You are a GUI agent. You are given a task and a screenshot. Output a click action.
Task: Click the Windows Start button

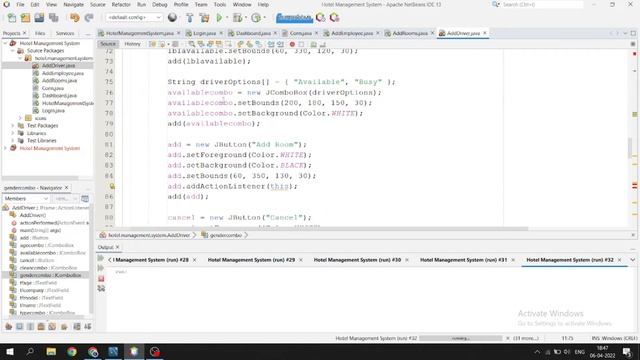click(9, 351)
